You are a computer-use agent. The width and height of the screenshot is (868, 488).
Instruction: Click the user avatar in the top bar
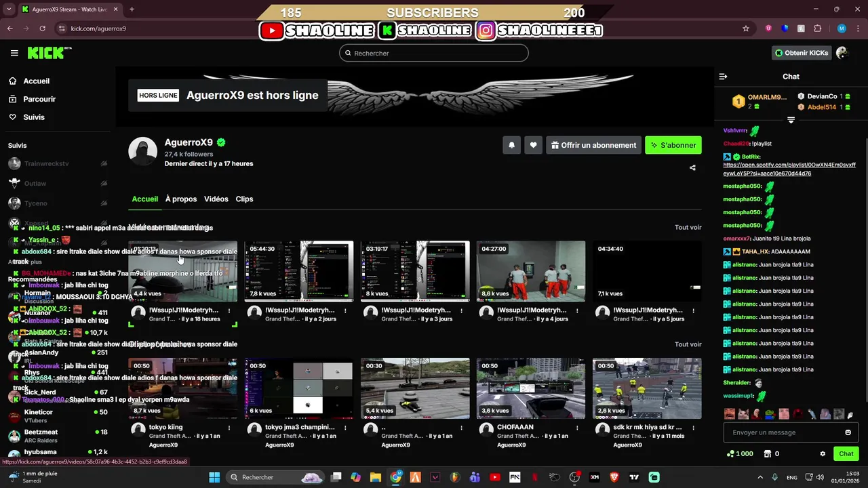coord(842,53)
